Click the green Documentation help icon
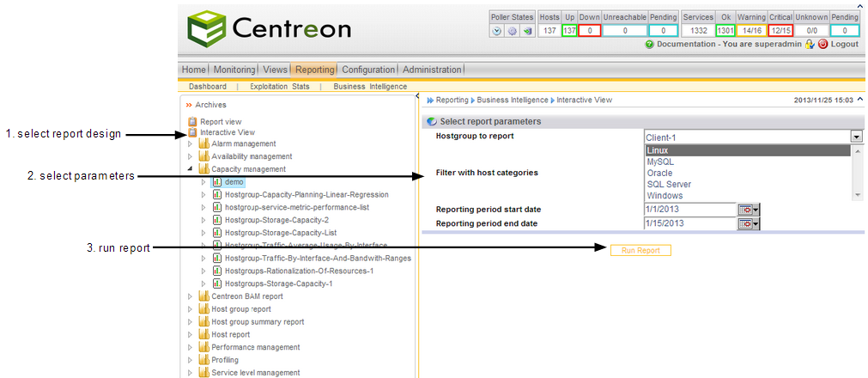Image resolution: width=868 pixels, height=378 pixels. pos(650,45)
